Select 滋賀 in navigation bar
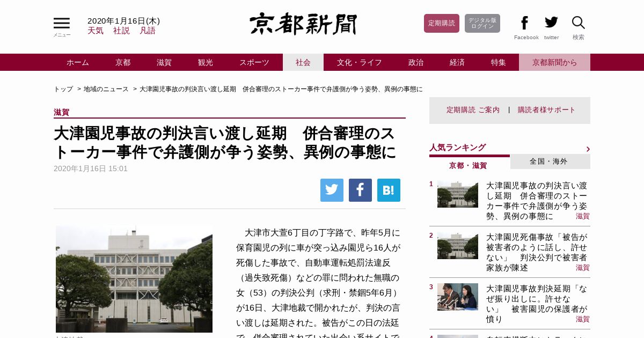Viewport: 644px width, 338px height. [x=164, y=62]
